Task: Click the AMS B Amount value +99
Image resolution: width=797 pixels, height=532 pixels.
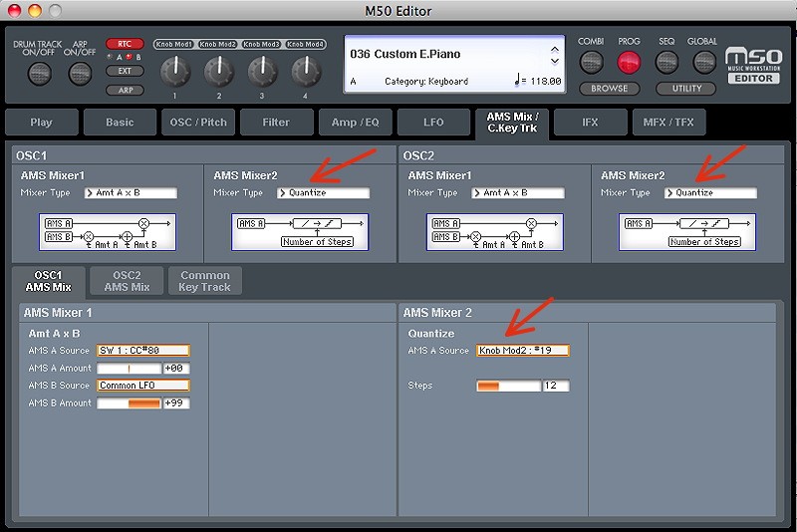Action: pyautogui.click(x=176, y=403)
